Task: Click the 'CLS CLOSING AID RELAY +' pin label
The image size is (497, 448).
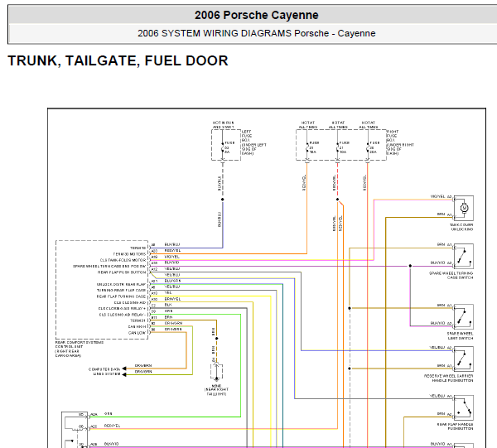Action: (122, 309)
